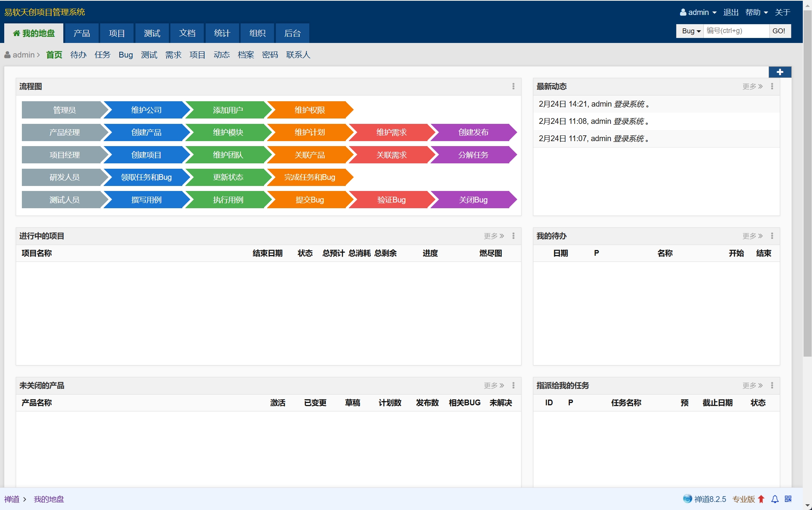Click the plus icon to add block
812x510 pixels.
click(779, 72)
